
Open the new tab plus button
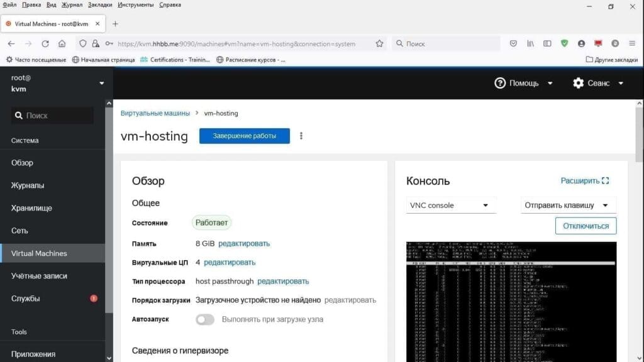coord(115,24)
